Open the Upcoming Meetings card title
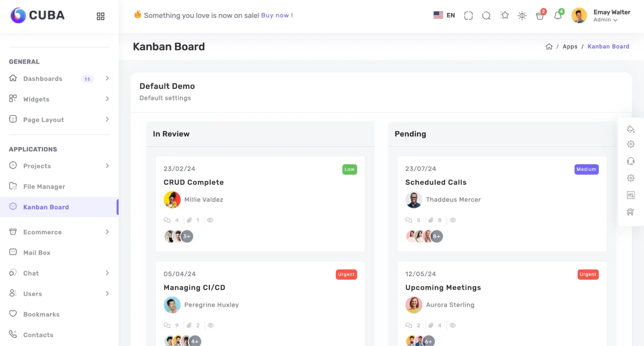Image resolution: width=644 pixels, height=346 pixels. 443,287
